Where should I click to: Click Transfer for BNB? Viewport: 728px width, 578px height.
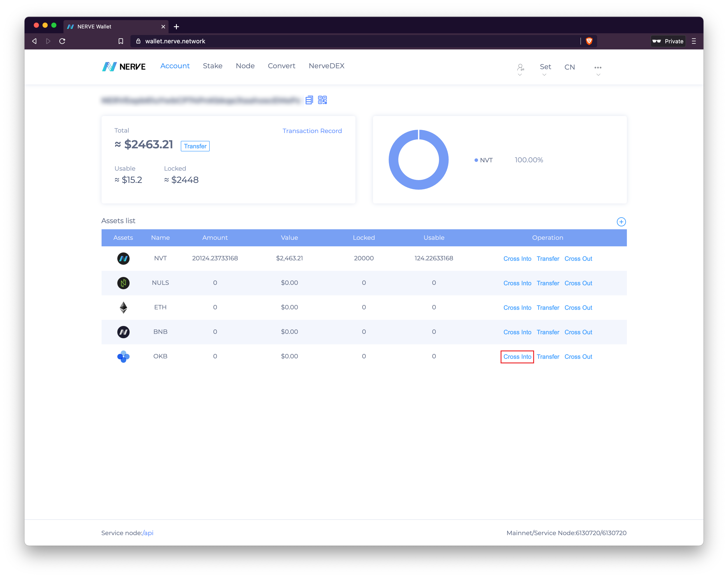[x=548, y=332]
